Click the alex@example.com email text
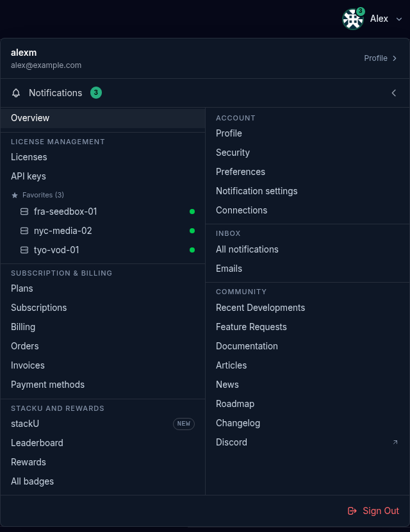This screenshot has width=410, height=532. point(46,65)
